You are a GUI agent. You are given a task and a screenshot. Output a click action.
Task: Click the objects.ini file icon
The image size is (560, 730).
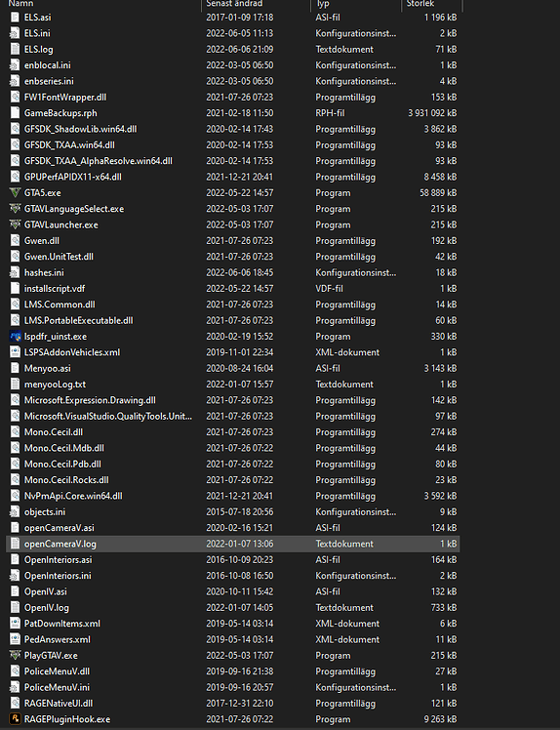[x=16, y=511]
